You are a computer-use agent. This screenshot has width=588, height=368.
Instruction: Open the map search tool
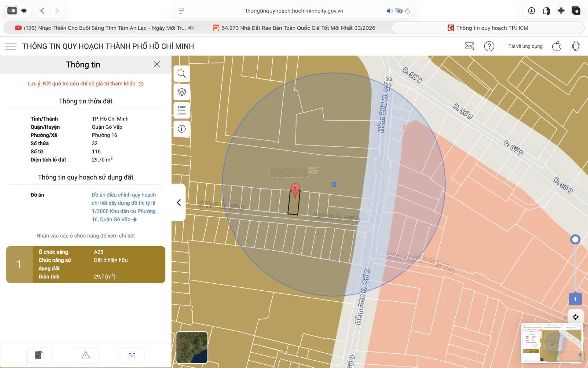coord(182,74)
